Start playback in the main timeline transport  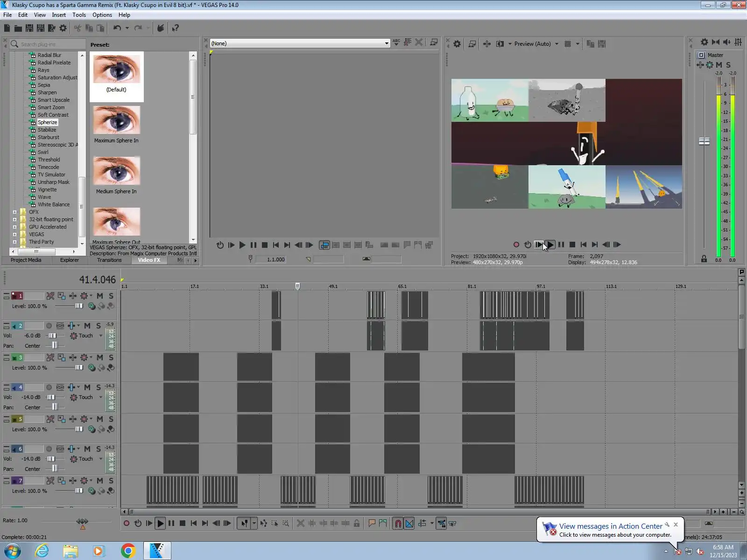(160, 524)
